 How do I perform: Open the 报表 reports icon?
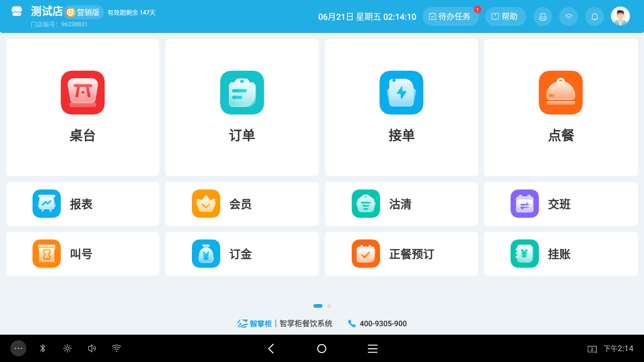tap(47, 204)
